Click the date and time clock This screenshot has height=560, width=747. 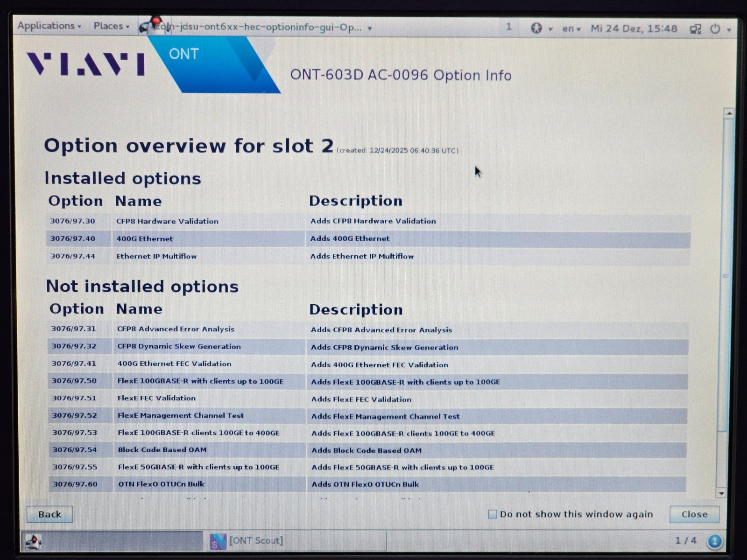click(x=634, y=29)
